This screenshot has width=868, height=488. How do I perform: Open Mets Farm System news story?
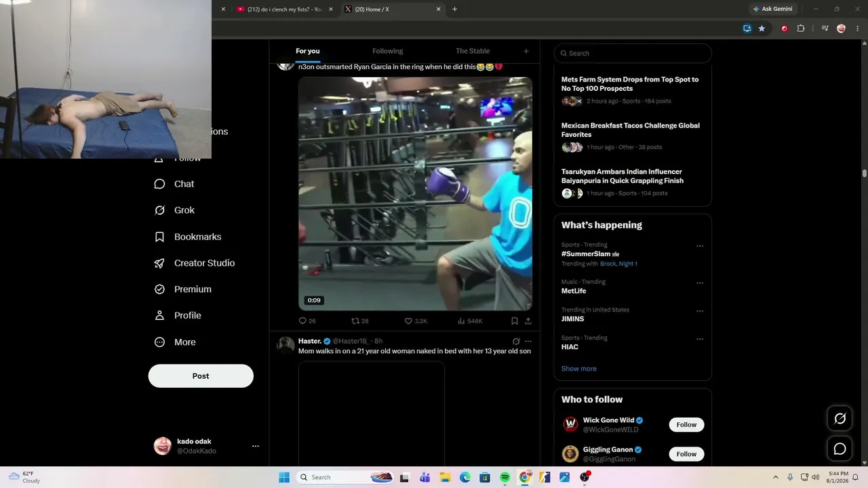[632, 91]
